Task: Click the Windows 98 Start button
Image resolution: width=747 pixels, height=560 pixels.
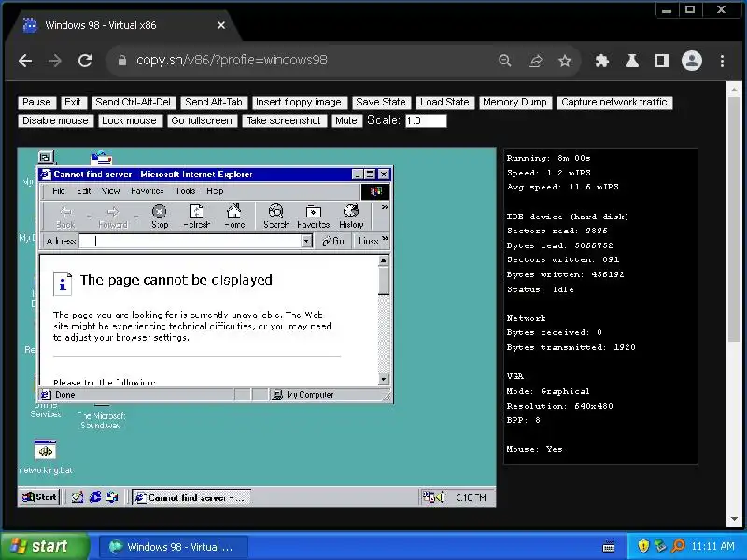Action: coord(40,497)
